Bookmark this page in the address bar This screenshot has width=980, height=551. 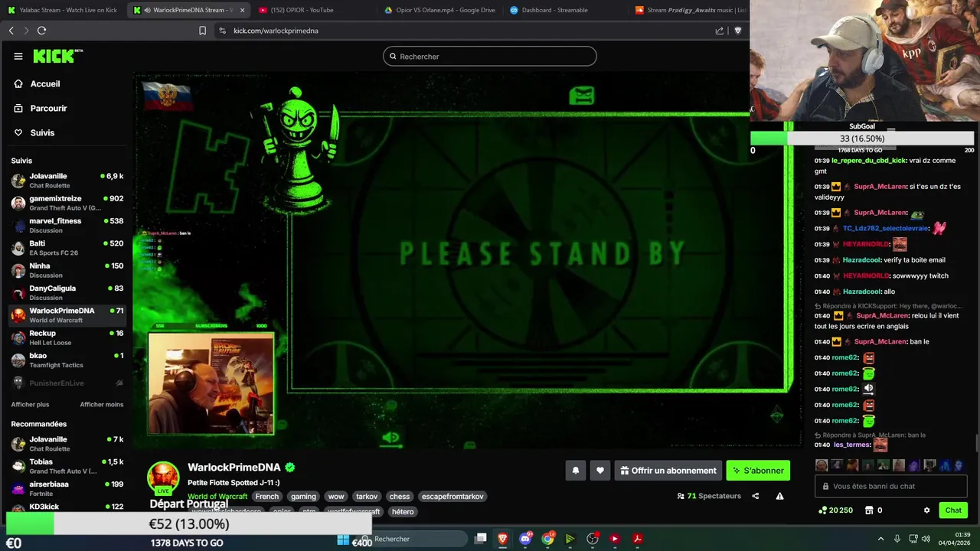[x=202, y=31]
